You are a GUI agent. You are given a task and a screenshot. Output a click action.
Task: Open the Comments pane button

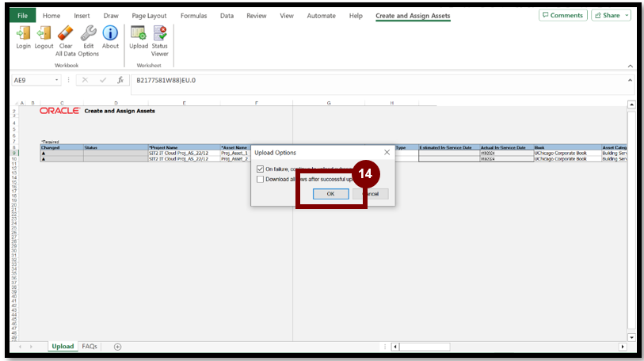pyautogui.click(x=562, y=15)
